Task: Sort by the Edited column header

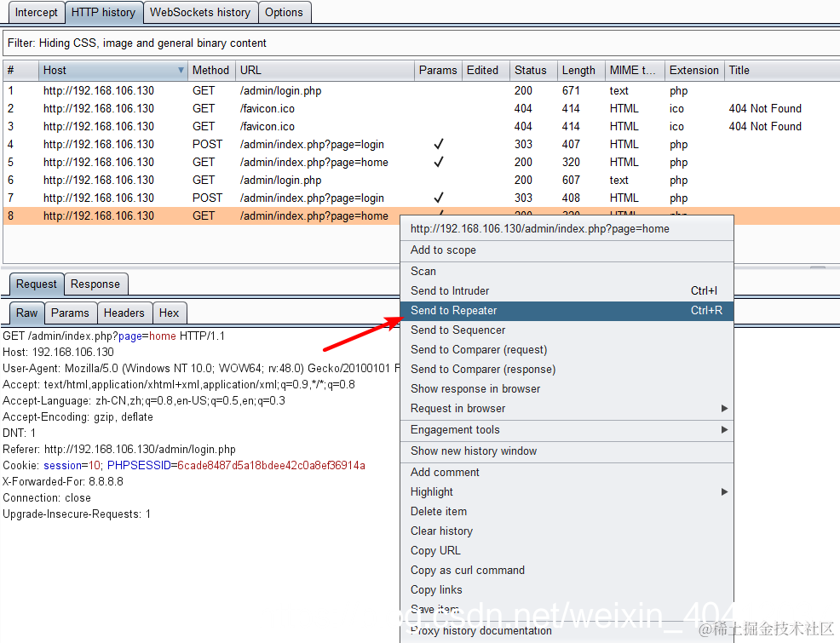Action: (x=486, y=70)
